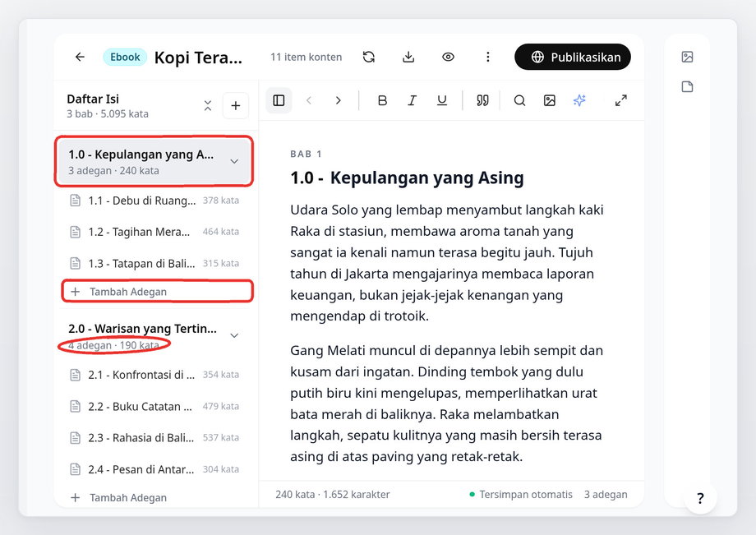The image size is (756, 535).
Task: Open help question mark button
Action: (x=700, y=498)
